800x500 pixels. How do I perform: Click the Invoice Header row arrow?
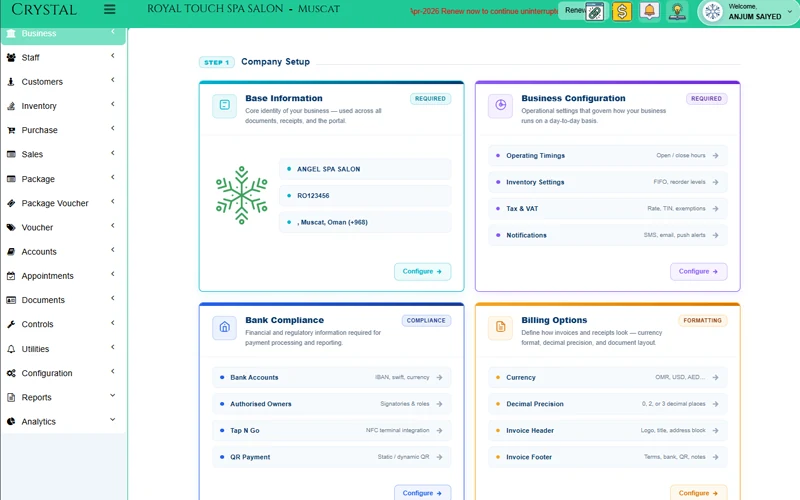715,431
